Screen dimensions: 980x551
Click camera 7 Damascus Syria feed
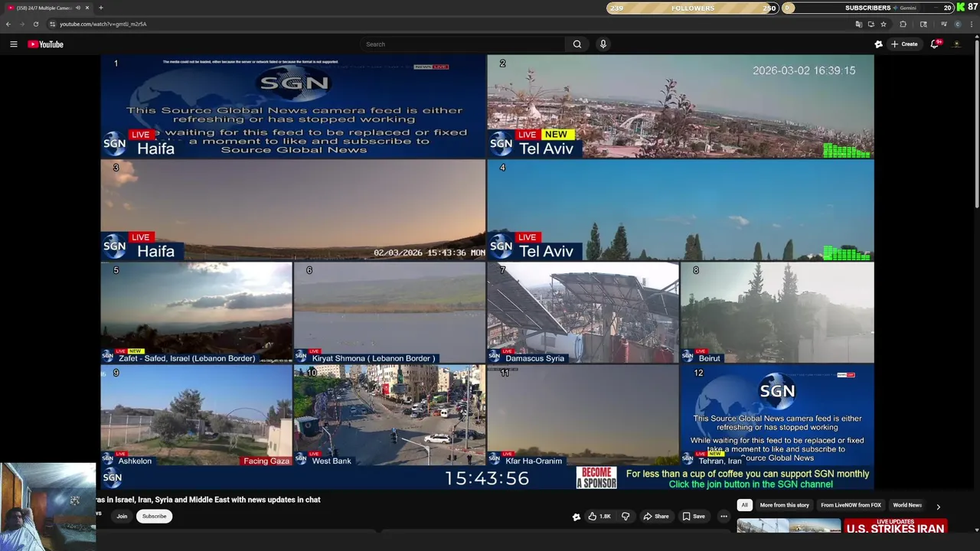(x=583, y=313)
